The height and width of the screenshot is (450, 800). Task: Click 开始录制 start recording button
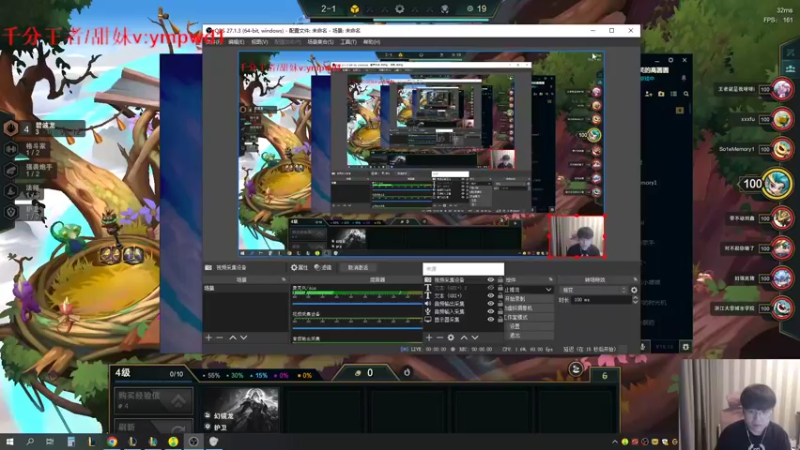[x=529, y=299]
